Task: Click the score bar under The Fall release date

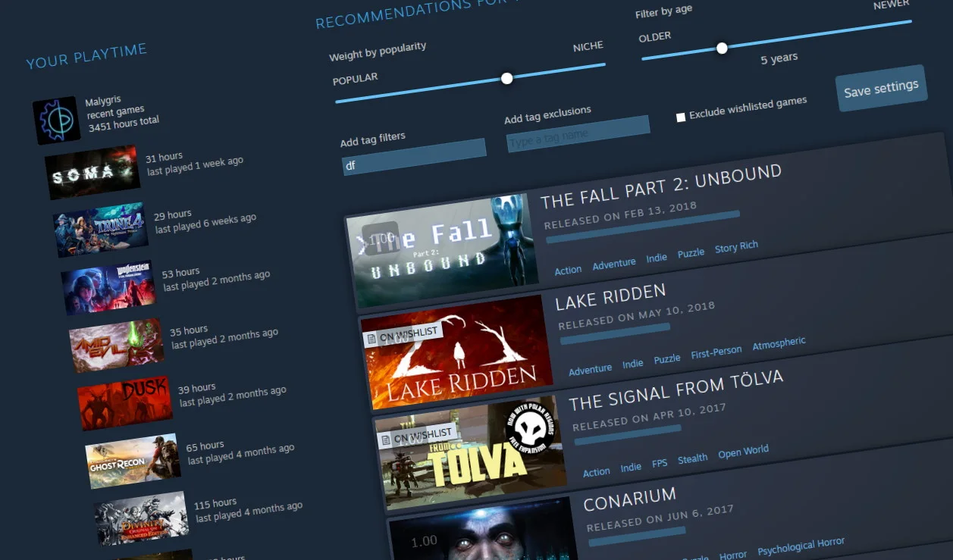Action: click(643, 227)
